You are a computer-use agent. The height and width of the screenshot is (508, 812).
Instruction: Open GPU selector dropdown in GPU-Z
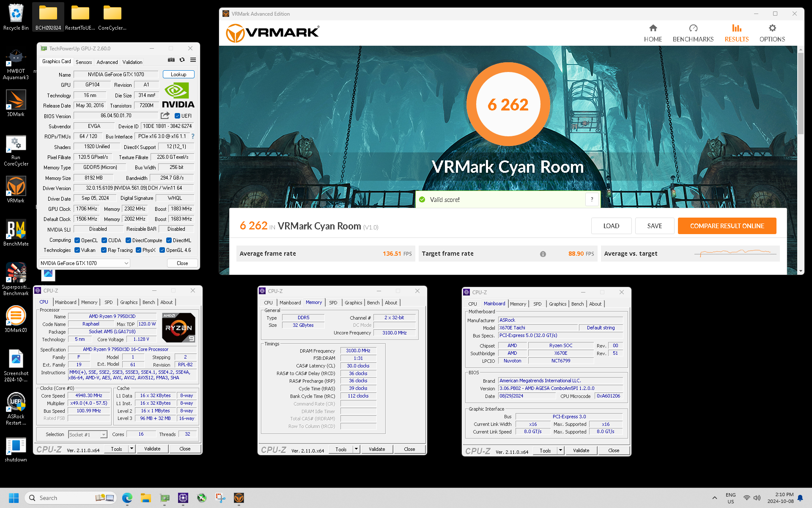click(85, 263)
